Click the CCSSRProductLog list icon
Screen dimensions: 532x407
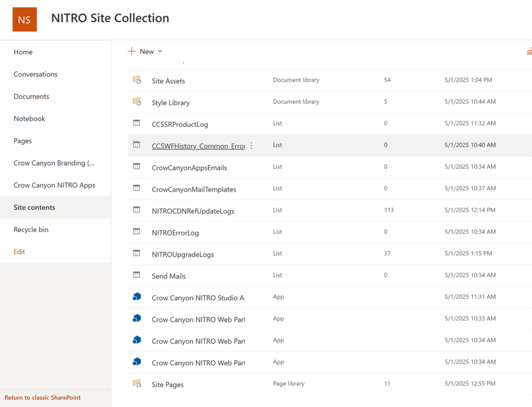tap(137, 123)
